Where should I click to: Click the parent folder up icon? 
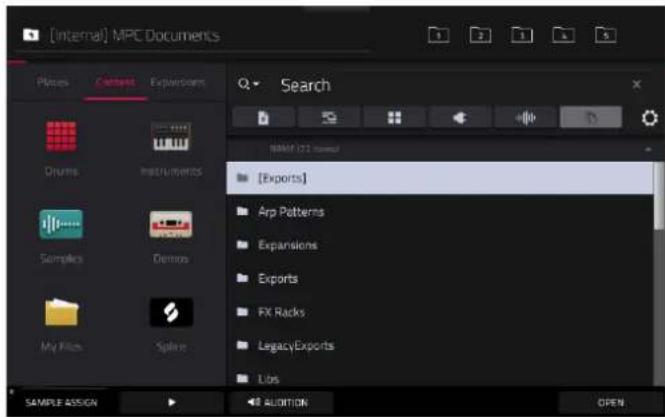pos(31,35)
